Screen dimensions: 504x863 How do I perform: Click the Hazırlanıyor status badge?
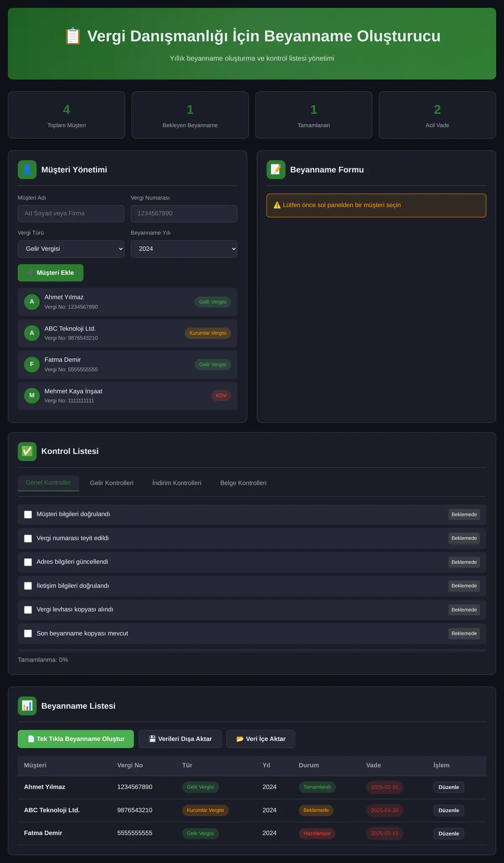[317, 834]
